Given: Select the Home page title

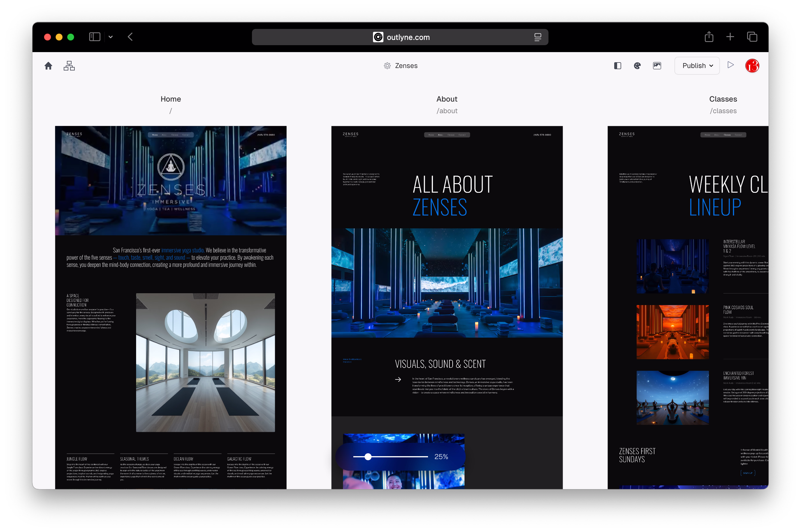Looking at the screenshot, I should tap(171, 99).
